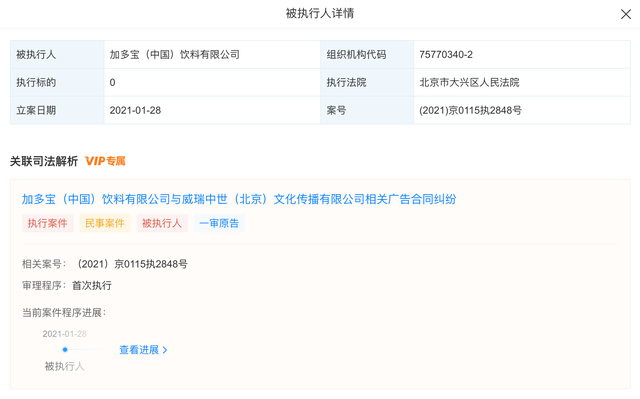Click the 相关案号 case number text
Viewport: 640px width, 399px height.
[130, 264]
